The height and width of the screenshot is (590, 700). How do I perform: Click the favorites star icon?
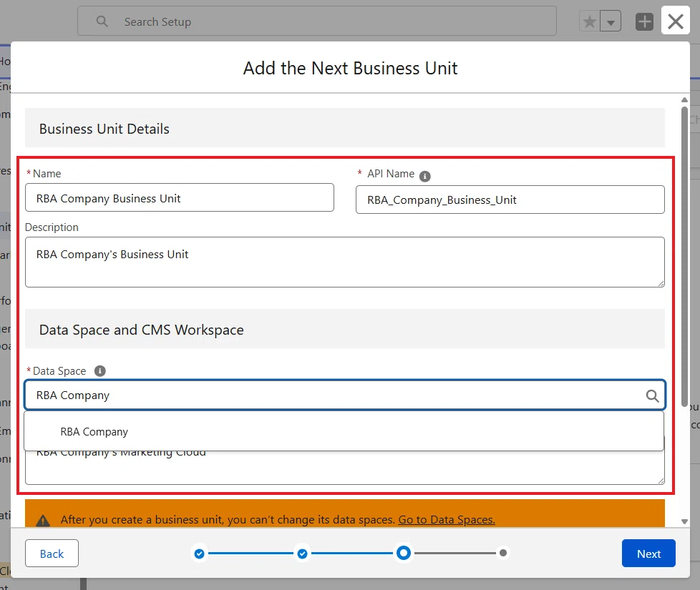point(589,21)
